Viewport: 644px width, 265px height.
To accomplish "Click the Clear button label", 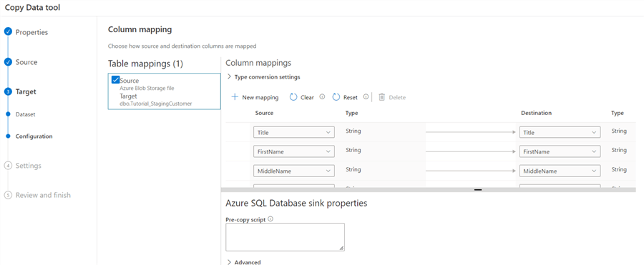I will point(307,98).
